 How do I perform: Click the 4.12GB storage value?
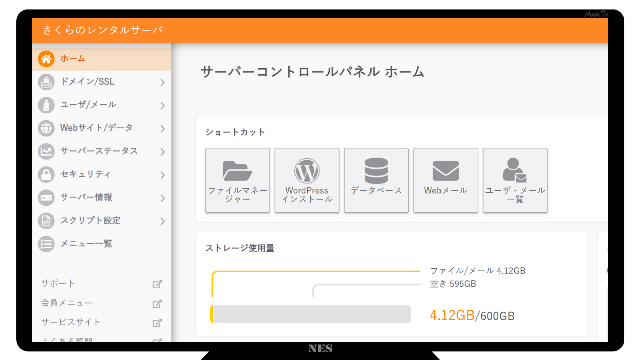pos(452,316)
